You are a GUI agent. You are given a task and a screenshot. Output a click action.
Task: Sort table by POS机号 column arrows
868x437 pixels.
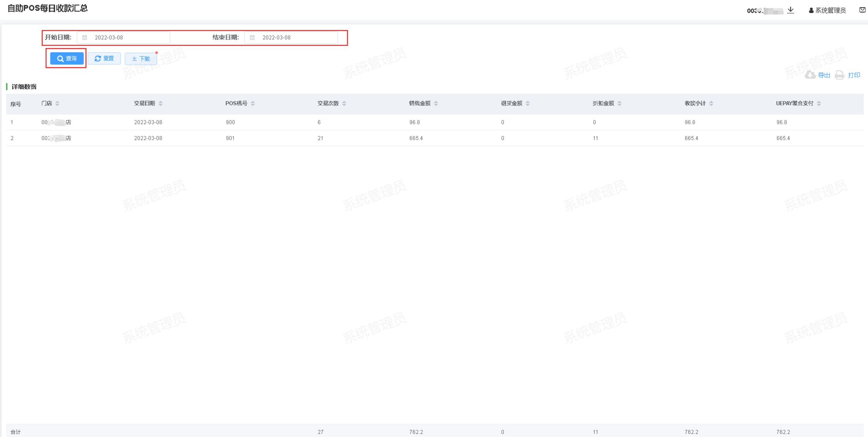click(253, 103)
